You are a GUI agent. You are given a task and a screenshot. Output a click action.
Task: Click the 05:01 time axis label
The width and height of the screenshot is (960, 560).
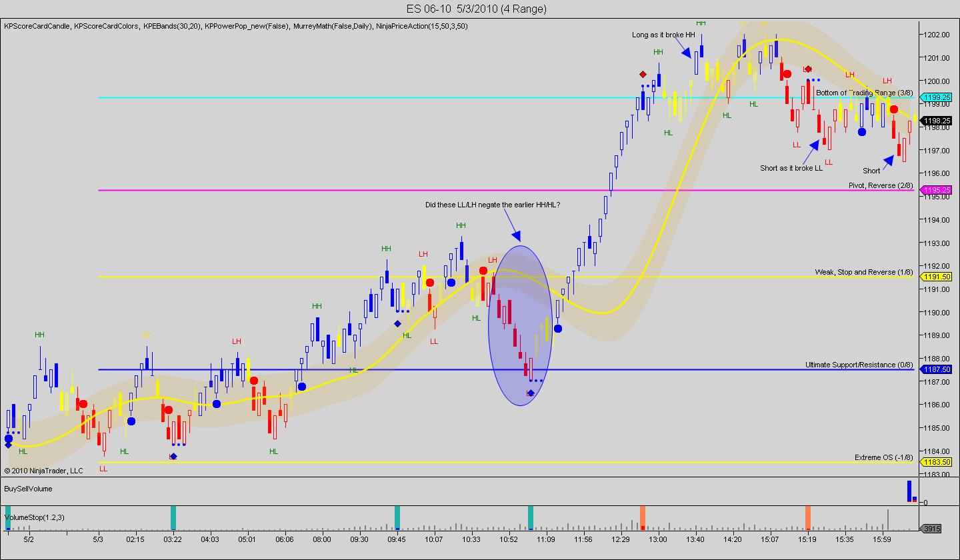click(247, 539)
